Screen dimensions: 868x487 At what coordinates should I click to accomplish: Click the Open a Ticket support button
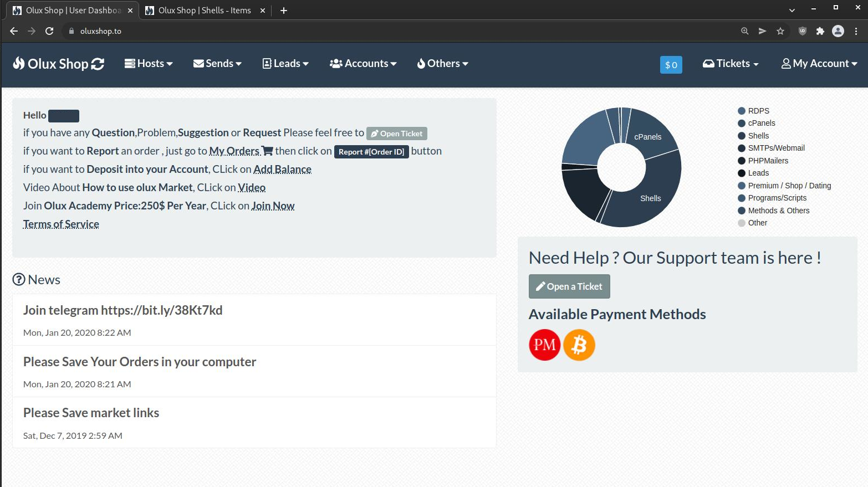(x=569, y=286)
